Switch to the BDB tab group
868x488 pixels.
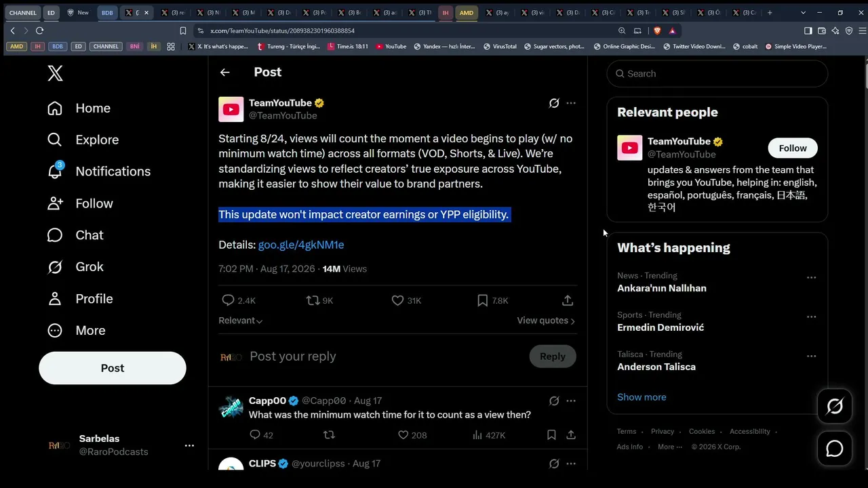[107, 13]
